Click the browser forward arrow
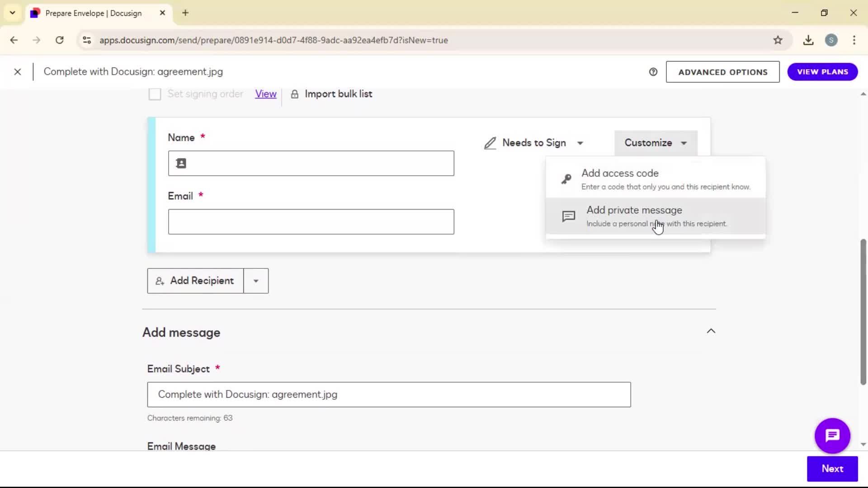The height and width of the screenshot is (488, 868). point(37,40)
